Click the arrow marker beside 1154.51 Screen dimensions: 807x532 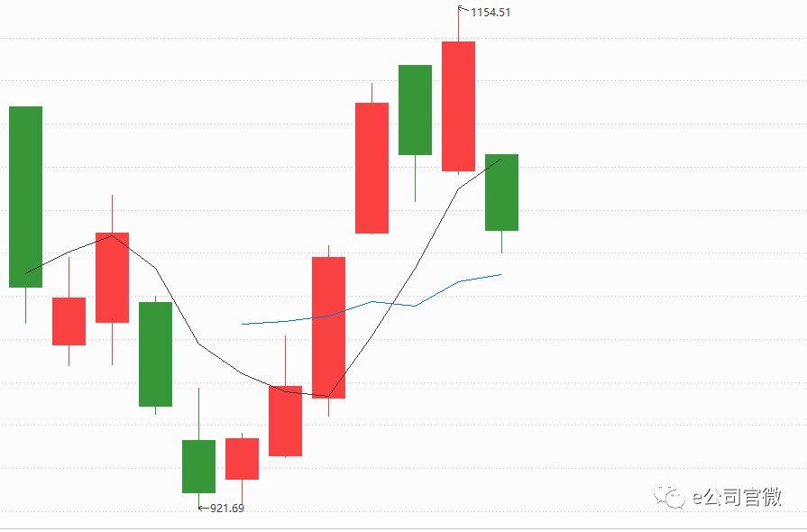pyautogui.click(x=463, y=10)
